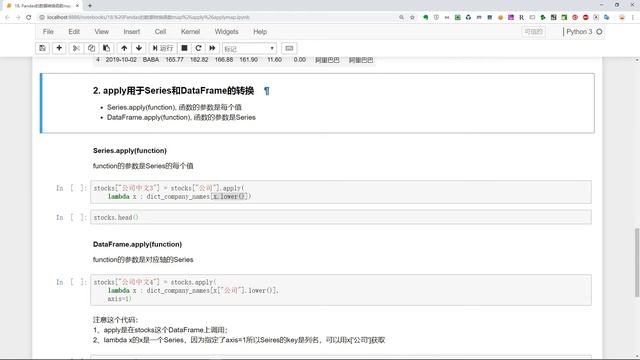Click the '注意这个代码:' note line
The height and width of the screenshot is (360, 640).
tap(116, 320)
